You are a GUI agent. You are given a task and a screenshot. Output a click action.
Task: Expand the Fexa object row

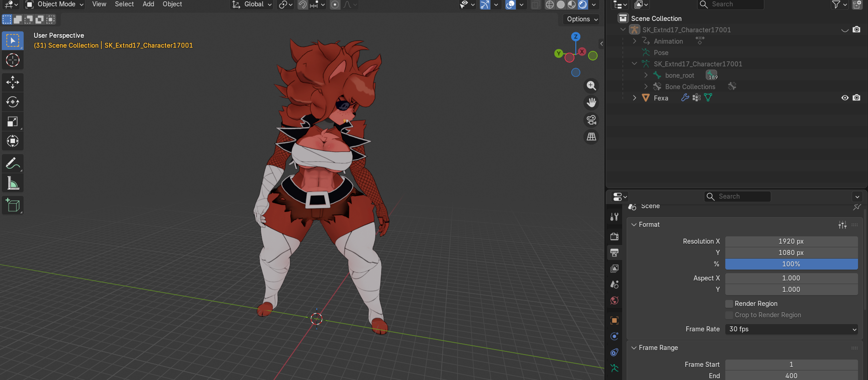click(634, 98)
